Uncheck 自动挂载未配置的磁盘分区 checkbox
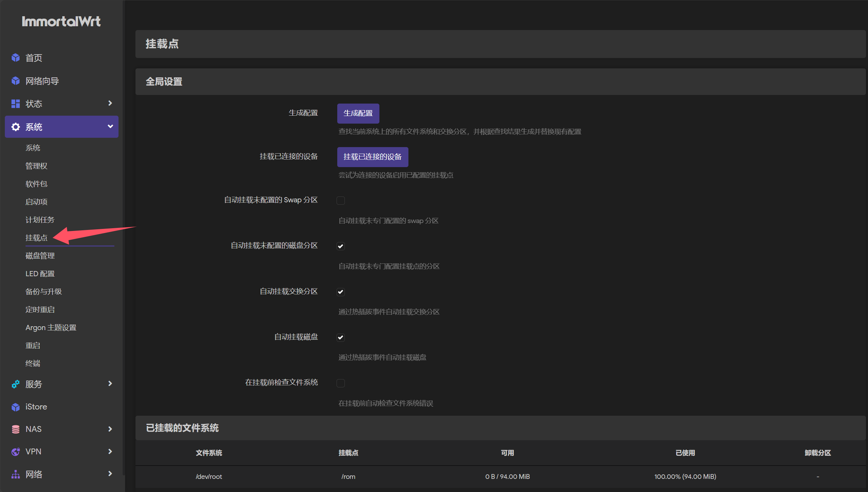 click(x=341, y=246)
